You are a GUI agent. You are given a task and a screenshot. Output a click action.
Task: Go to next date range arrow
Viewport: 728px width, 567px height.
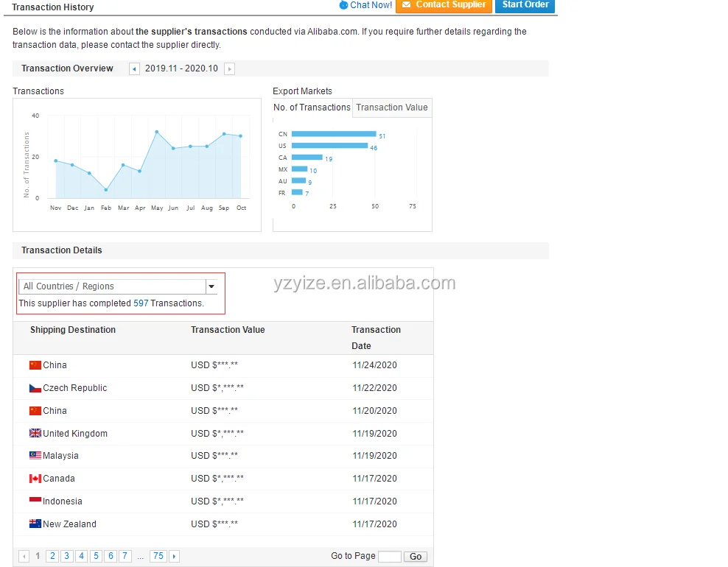coord(229,69)
